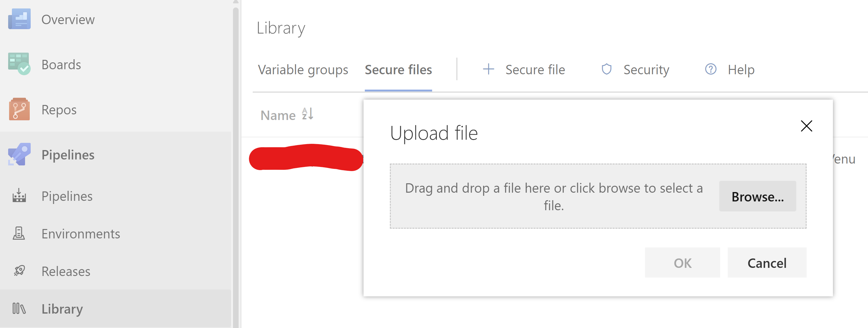Sort list by Name column sort icon

pos(307,114)
